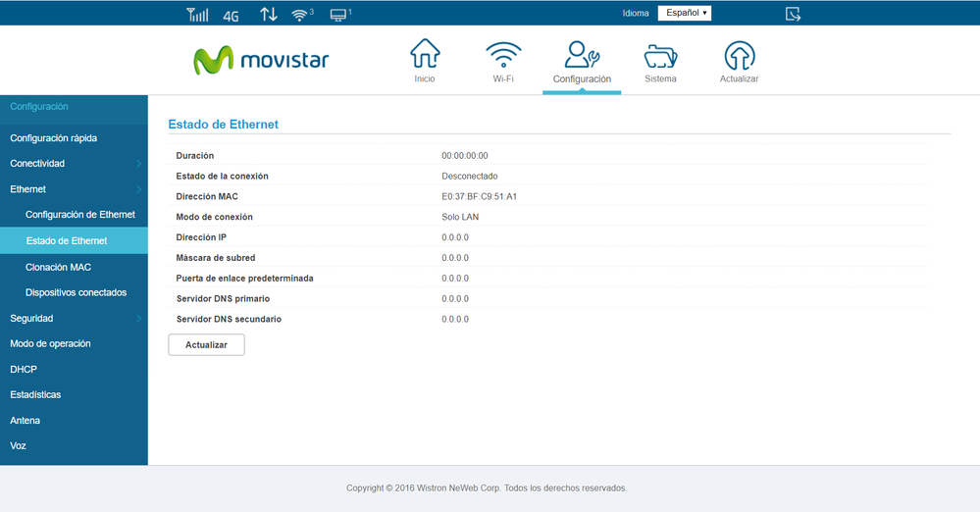The image size is (980, 512).
Task: Collapse the Ethernet sidebar section
Action: (x=74, y=189)
